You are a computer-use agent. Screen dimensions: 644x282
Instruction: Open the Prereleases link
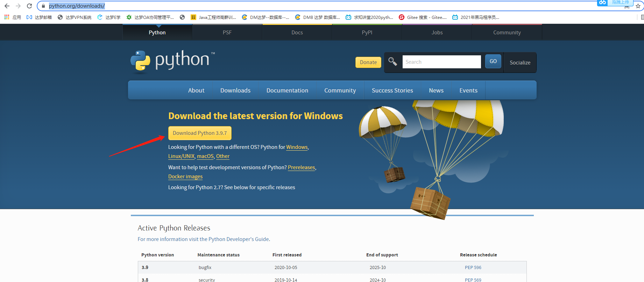(302, 167)
